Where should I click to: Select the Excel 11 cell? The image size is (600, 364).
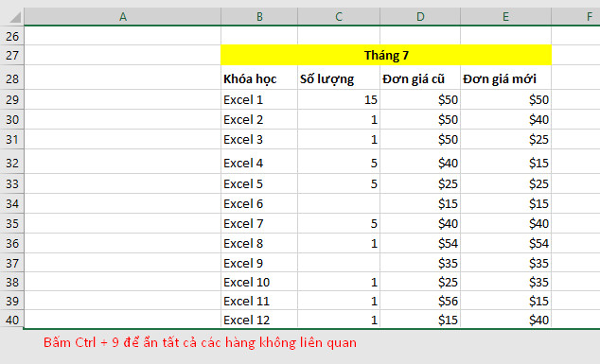[259, 301]
